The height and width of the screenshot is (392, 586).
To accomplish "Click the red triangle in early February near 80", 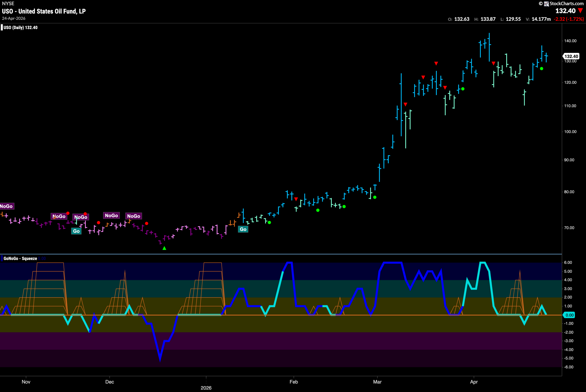I will coord(296,199).
